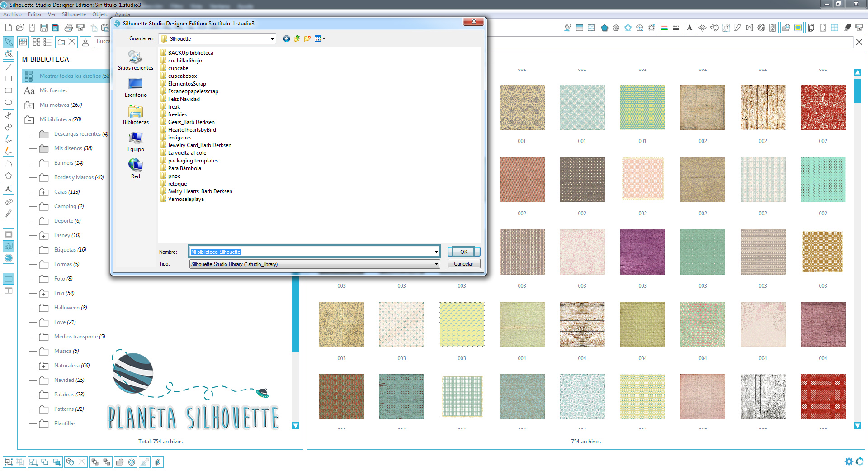Go to Equipo in places bar
Viewport: 868px width, 471px height.
click(136, 142)
